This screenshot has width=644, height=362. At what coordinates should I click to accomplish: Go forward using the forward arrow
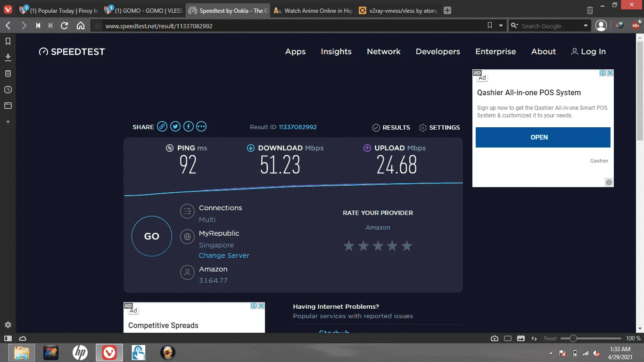click(24, 25)
